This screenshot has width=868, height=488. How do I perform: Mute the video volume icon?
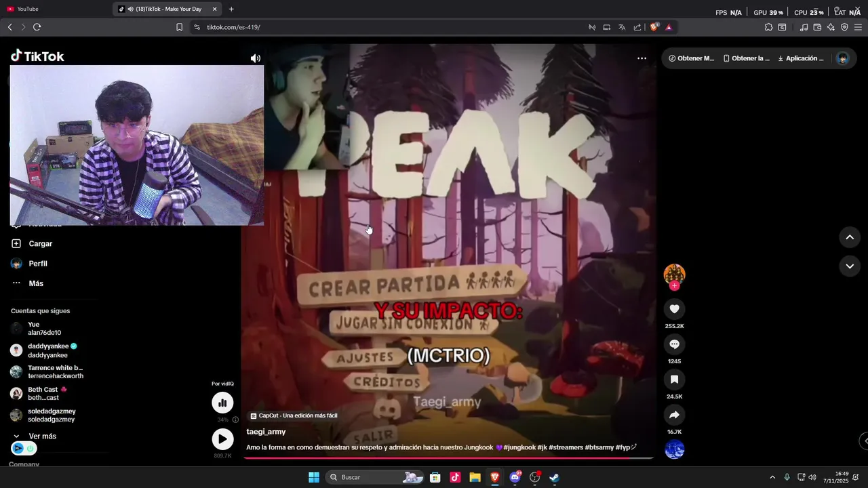tap(256, 58)
